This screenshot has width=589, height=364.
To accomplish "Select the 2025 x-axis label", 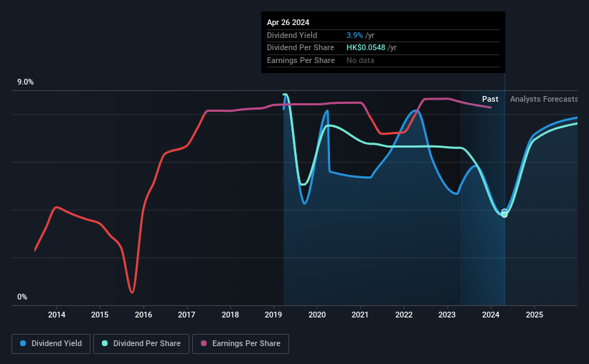I will click(534, 315).
